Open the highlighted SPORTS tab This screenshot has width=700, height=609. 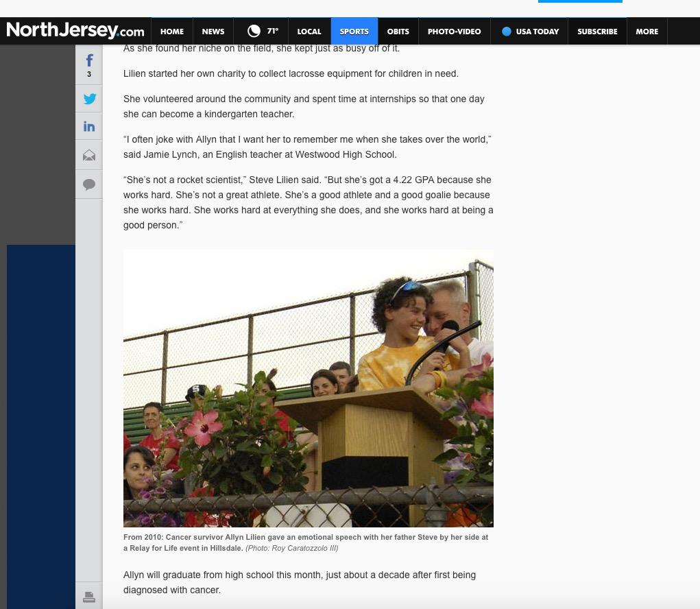point(354,32)
